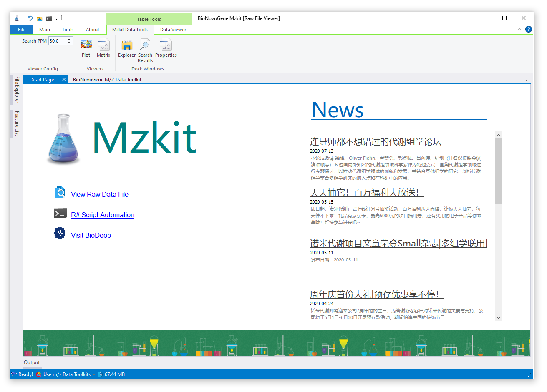Screen dimensions: 547x392
Task: Open the document tab list dropdown arrow
Action: (527, 80)
